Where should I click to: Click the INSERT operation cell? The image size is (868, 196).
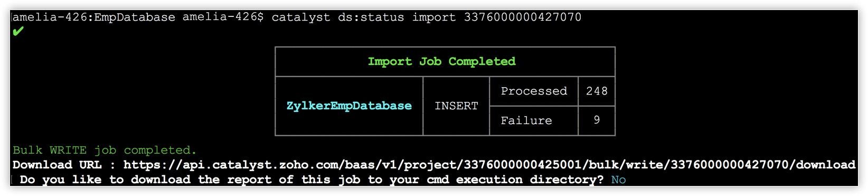tap(456, 106)
